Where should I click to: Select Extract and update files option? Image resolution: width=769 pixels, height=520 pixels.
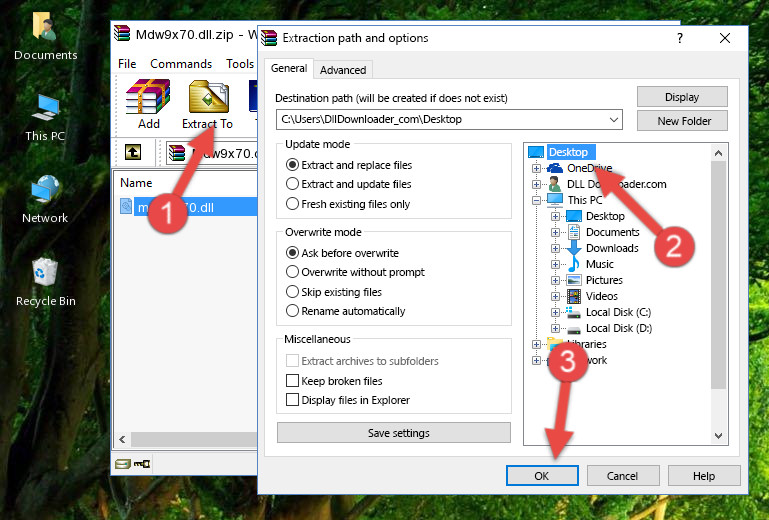[x=348, y=184]
